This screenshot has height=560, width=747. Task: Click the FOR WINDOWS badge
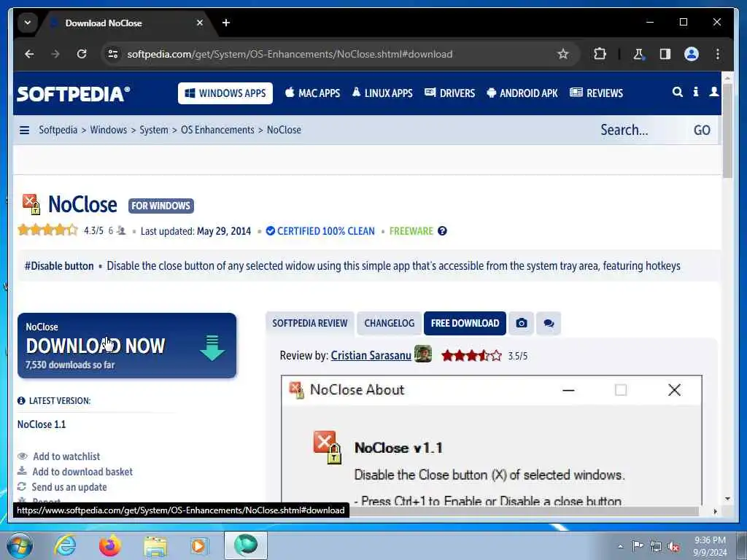[x=161, y=206]
